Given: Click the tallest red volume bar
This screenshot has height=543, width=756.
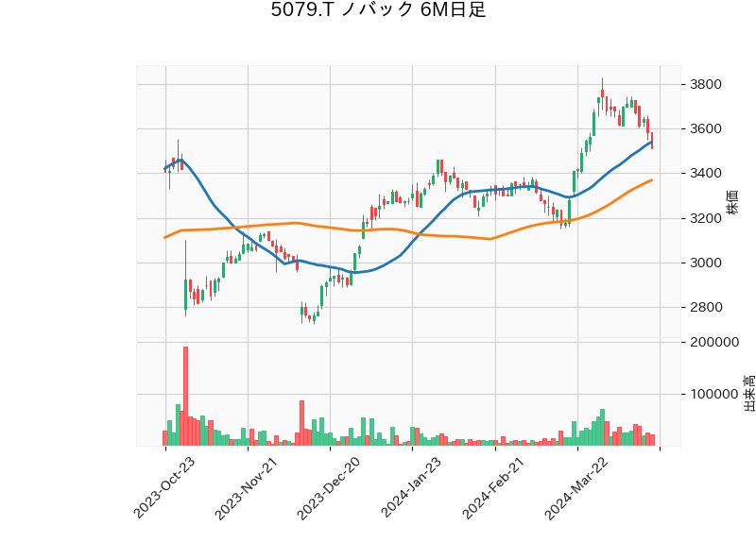Looking at the screenshot, I should coord(185,397).
